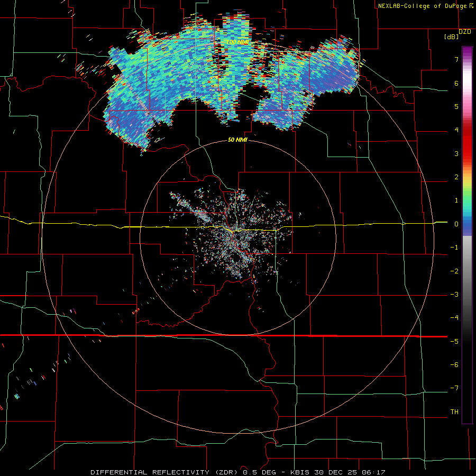
Task: Click the 5 dB value on the color scale
Action: coord(456,106)
